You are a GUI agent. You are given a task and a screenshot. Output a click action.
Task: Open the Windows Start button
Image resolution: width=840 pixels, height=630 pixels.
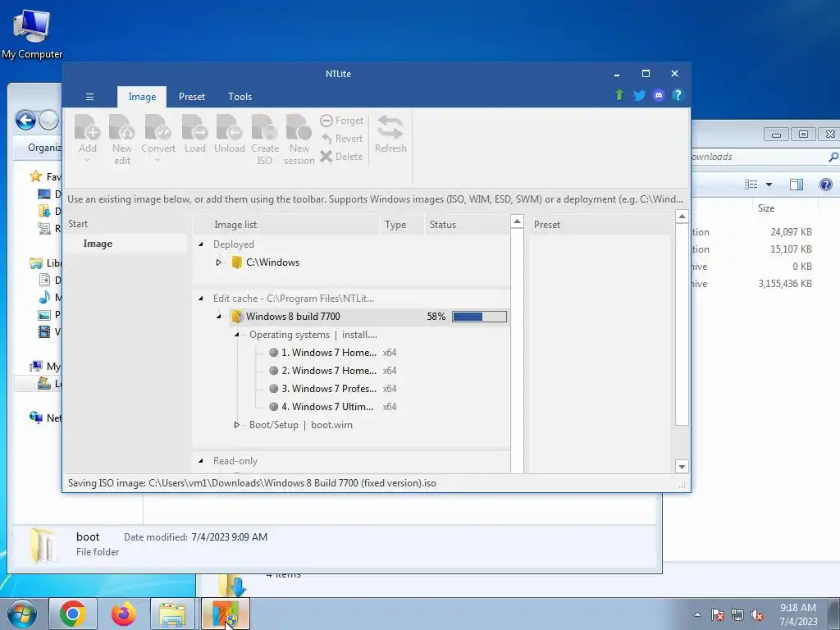pyautogui.click(x=22, y=614)
